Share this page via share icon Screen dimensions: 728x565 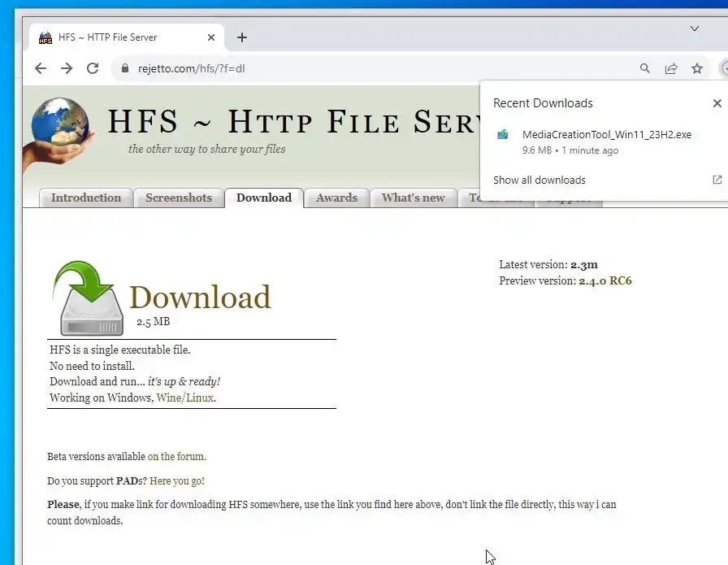coord(671,69)
